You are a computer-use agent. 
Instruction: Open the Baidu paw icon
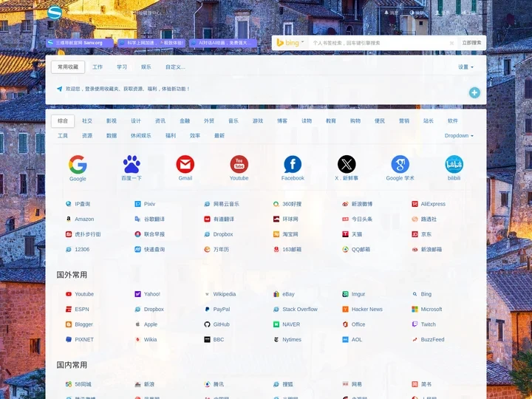pyautogui.click(x=132, y=164)
